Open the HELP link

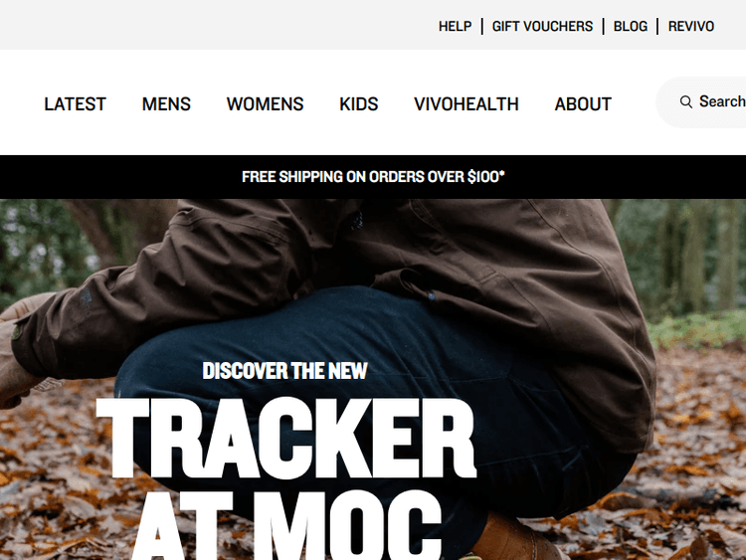(x=455, y=26)
